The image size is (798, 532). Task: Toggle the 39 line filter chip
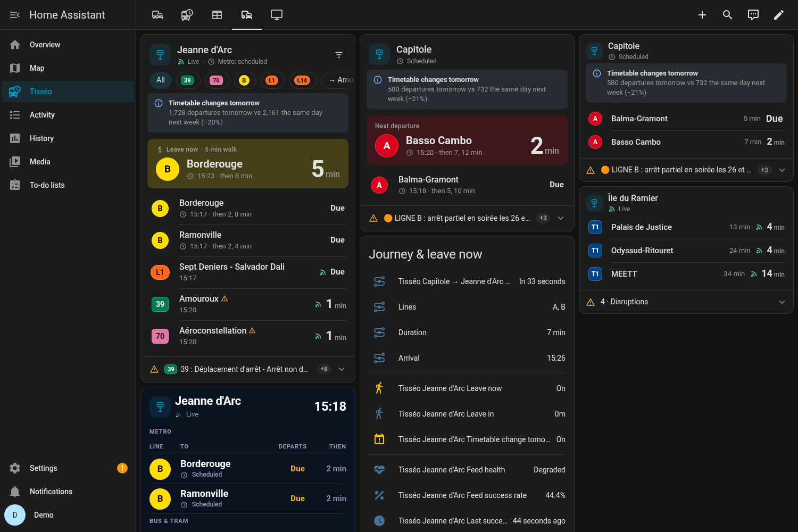tap(187, 80)
